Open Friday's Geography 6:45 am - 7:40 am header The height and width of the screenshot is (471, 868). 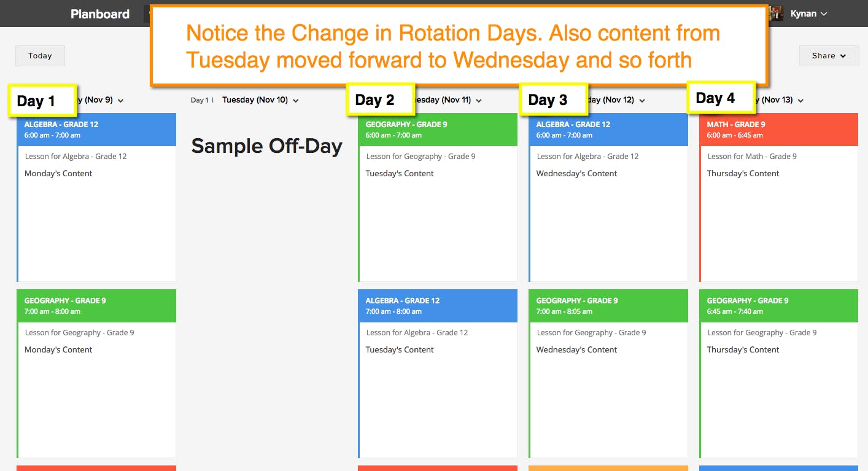point(778,306)
